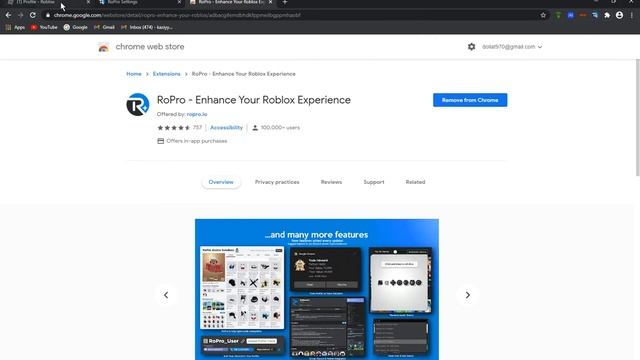Click the browser forward arrow
The image size is (640, 360).
point(20,15)
